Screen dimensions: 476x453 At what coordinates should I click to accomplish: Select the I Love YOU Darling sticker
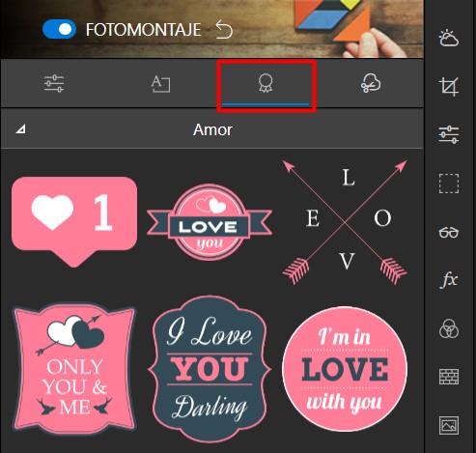click(210, 369)
